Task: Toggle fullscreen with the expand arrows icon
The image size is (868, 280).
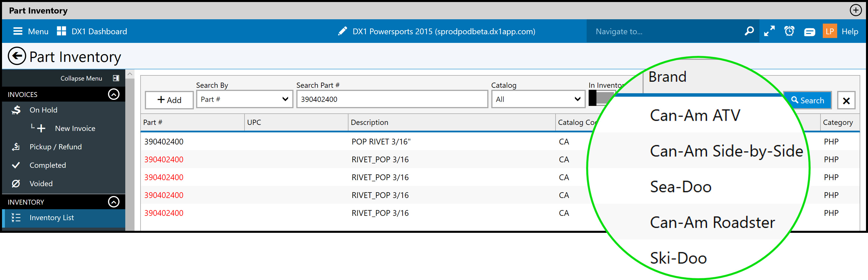Action: pyautogui.click(x=769, y=31)
